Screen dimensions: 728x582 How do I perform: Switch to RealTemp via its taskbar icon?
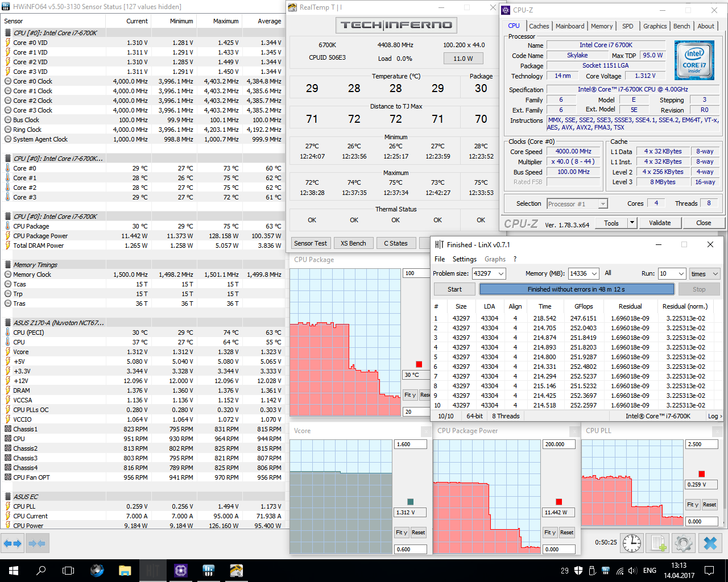click(237, 571)
